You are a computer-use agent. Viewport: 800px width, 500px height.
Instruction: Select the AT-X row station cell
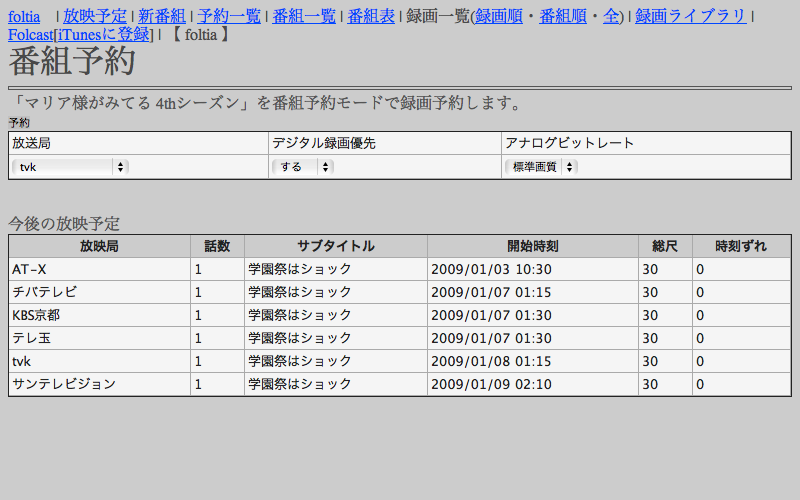tap(99, 269)
